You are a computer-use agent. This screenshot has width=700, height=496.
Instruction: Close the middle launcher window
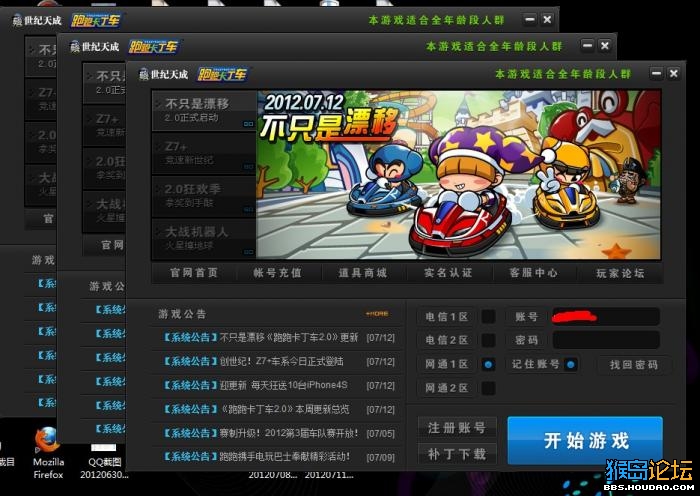[604, 46]
